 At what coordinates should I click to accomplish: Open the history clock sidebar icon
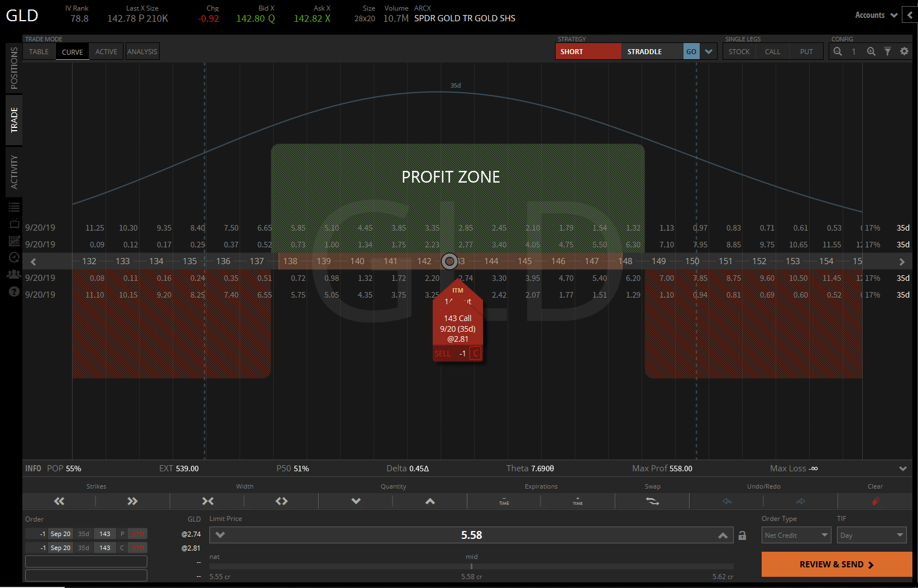pyautogui.click(x=14, y=257)
